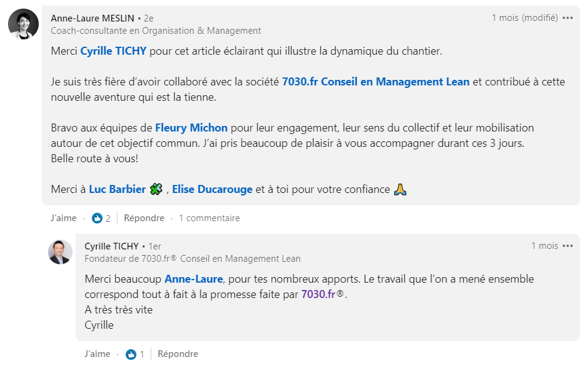This screenshot has width=588, height=365.
Task: Open Luc Barbier's profile mention
Action: (117, 189)
